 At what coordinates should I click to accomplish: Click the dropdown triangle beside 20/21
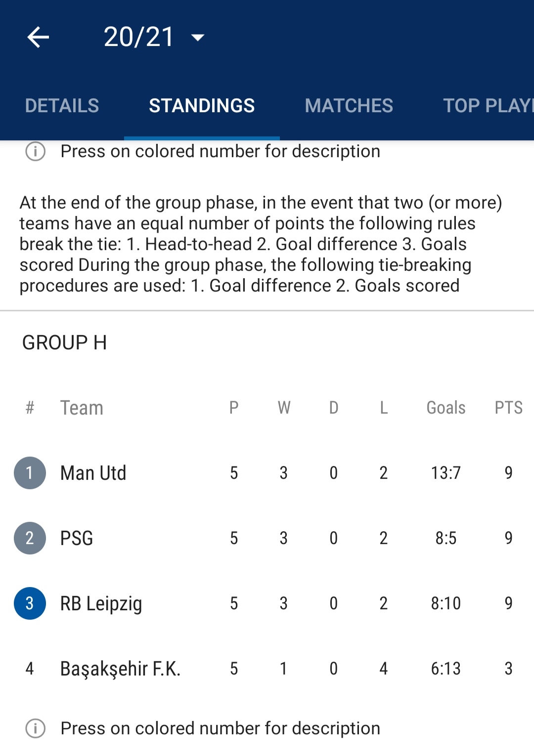pos(198,38)
